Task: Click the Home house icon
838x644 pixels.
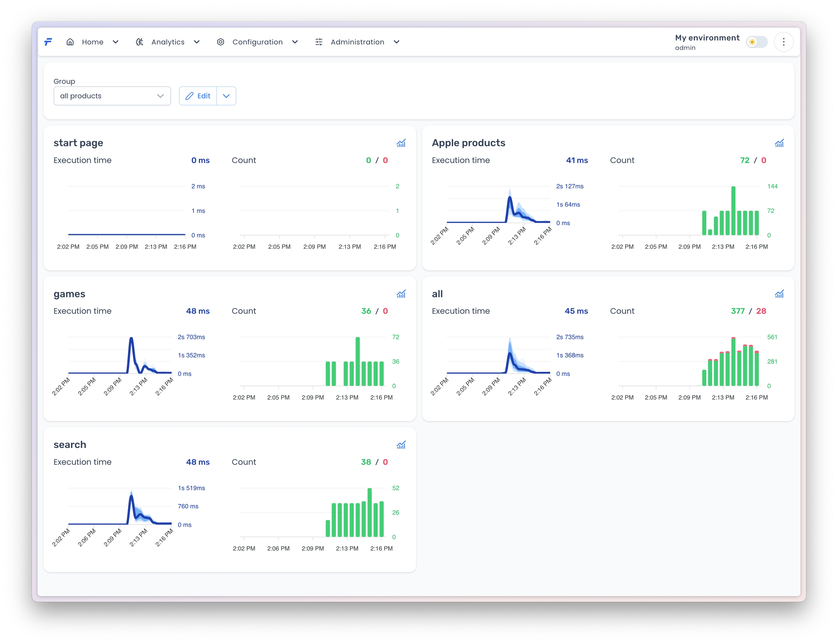Action: (70, 42)
